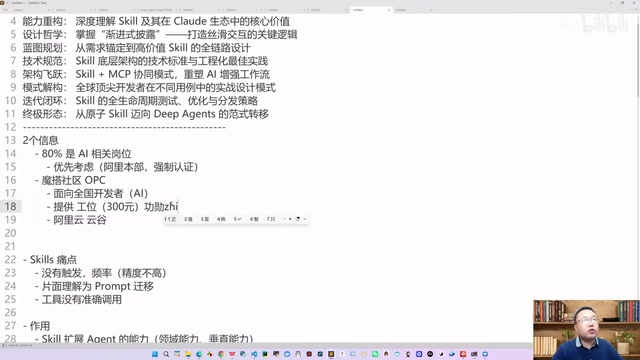Click the dashed separator text on line 12
640x360 pixels.
point(124,127)
